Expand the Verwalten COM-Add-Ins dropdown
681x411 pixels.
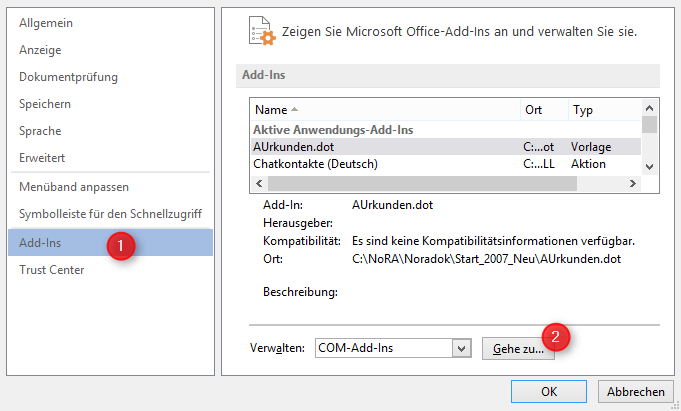pos(460,348)
